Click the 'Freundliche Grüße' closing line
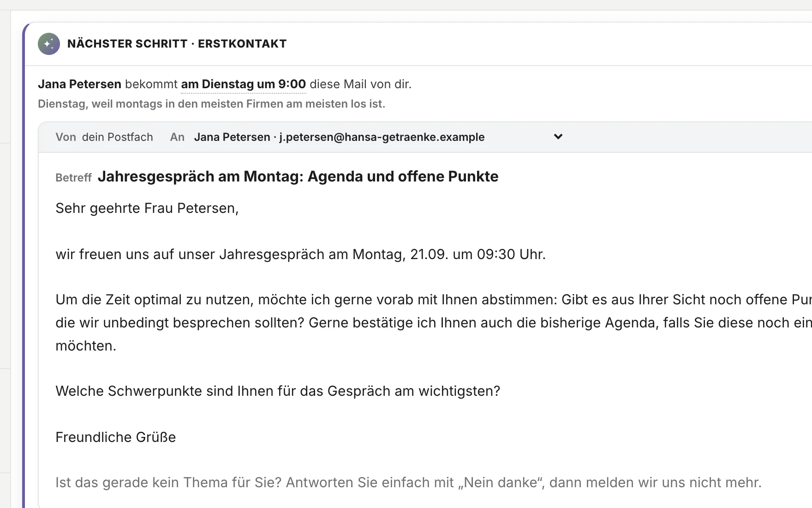This screenshot has width=812, height=508. point(116,437)
